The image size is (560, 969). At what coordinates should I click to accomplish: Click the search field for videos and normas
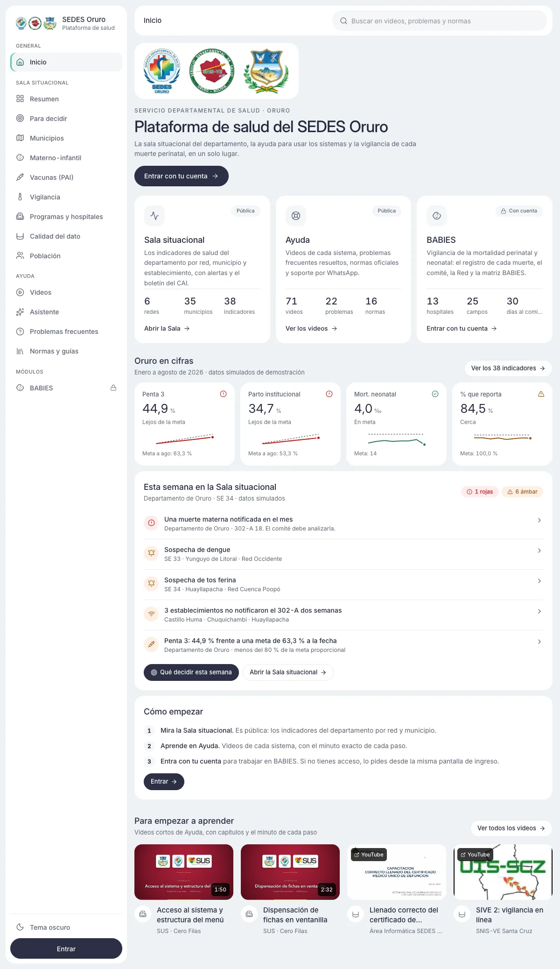click(440, 21)
